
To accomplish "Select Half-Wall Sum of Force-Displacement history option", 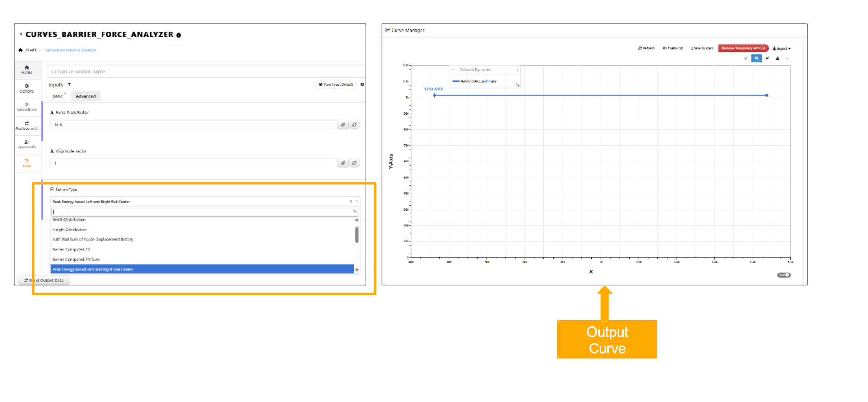I will tap(93, 239).
